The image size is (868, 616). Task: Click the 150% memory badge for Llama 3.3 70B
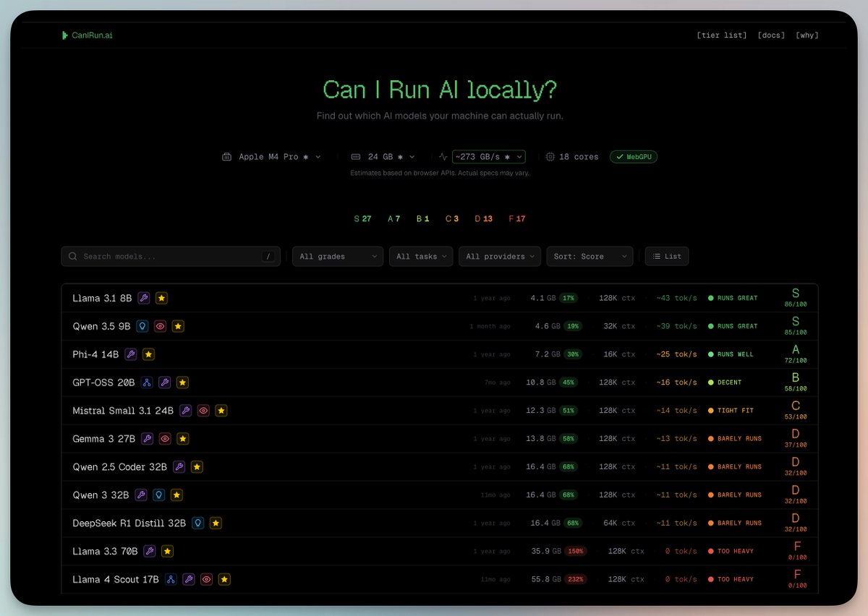coord(575,552)
